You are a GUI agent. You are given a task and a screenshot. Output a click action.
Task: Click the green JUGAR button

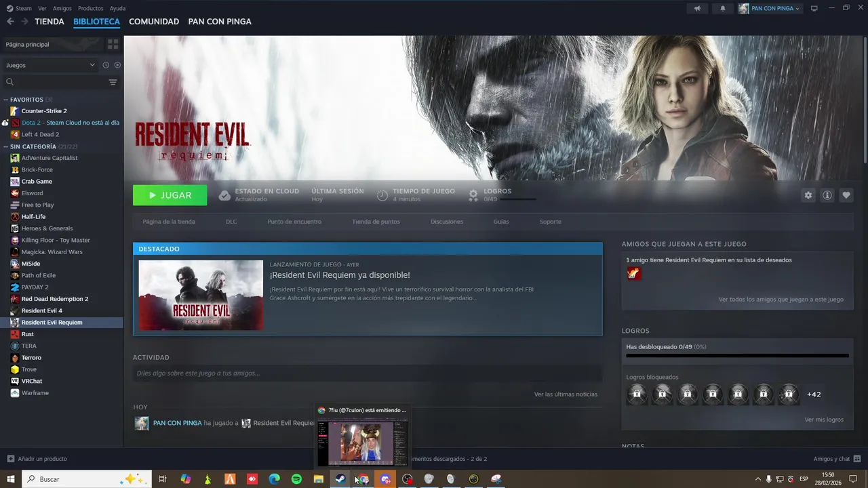point(170,195)
